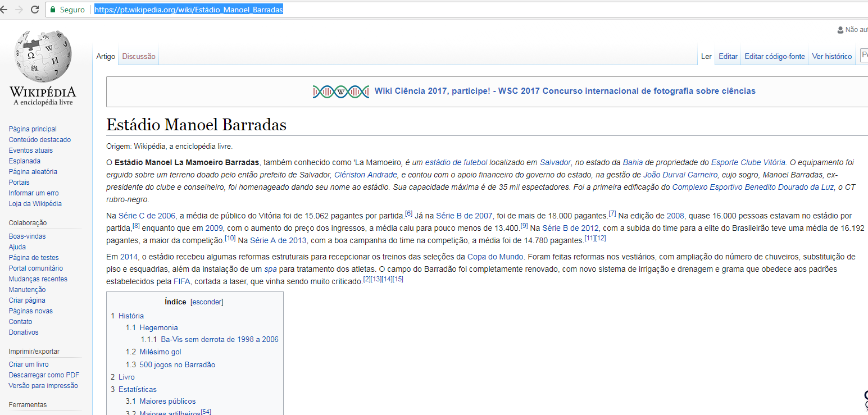
Task: Open Série A de 2013 link
Action: coord(278,240)
